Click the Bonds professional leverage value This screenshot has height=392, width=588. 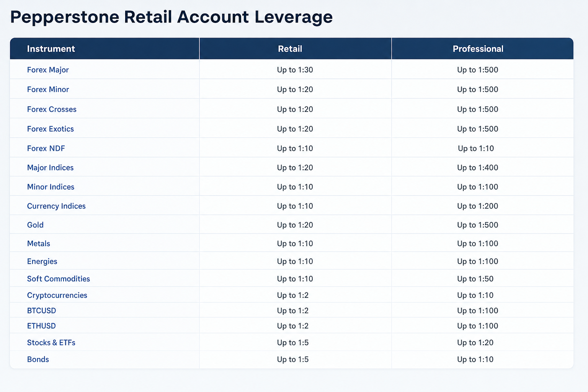(475, 359)
